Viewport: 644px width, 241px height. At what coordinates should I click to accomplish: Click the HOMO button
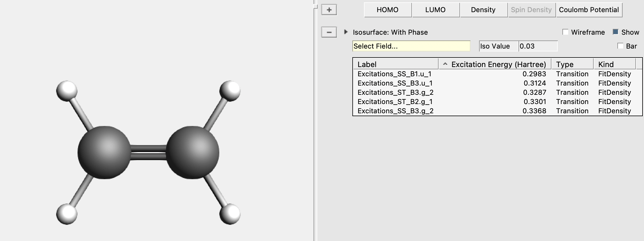387,10
